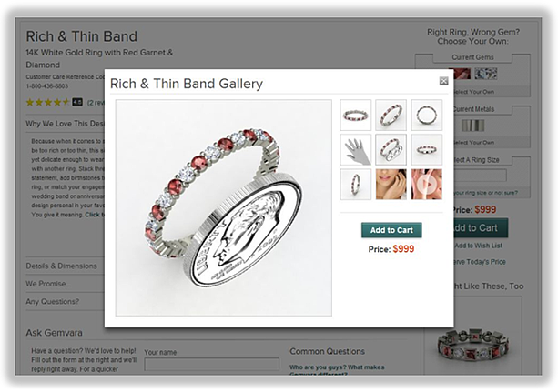Select the angled ring thumbnail in the top row

[391, 115]
